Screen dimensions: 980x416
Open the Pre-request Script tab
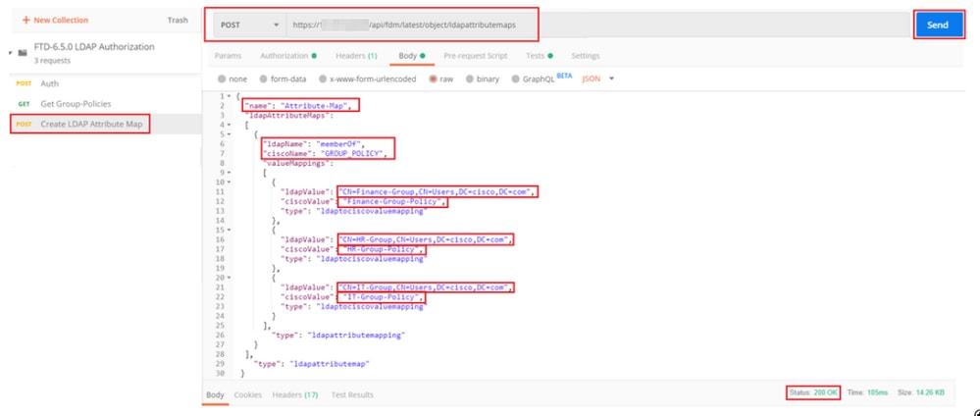[x=475, y=56]
